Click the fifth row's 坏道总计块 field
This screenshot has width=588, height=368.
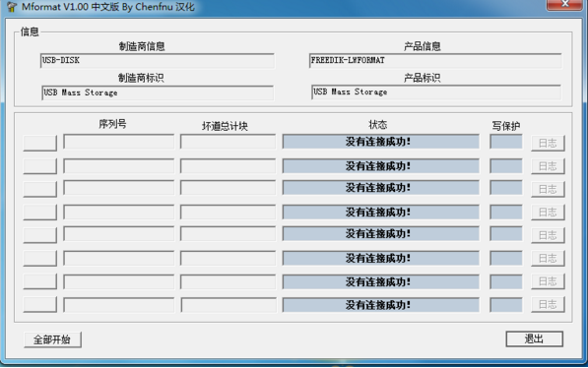tap(228, 234)
